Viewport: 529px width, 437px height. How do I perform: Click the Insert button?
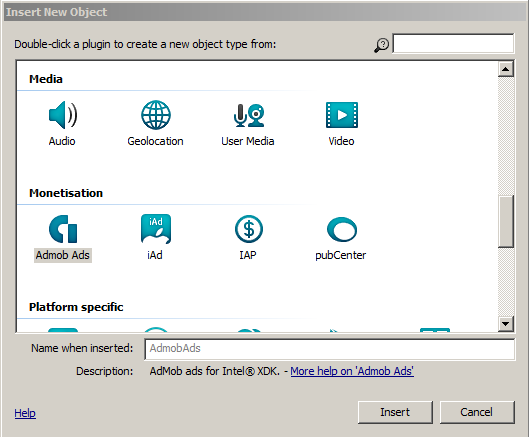pyautogui.click(x=395, y=412)
